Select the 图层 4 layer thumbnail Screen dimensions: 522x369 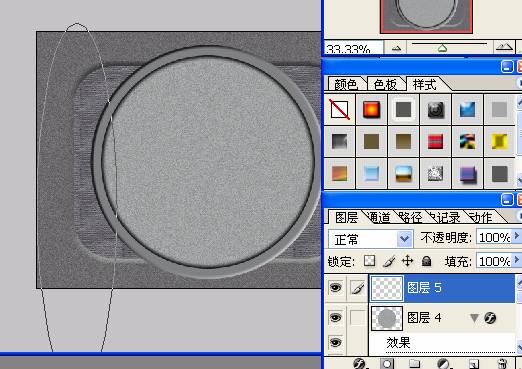click(387, 318)
